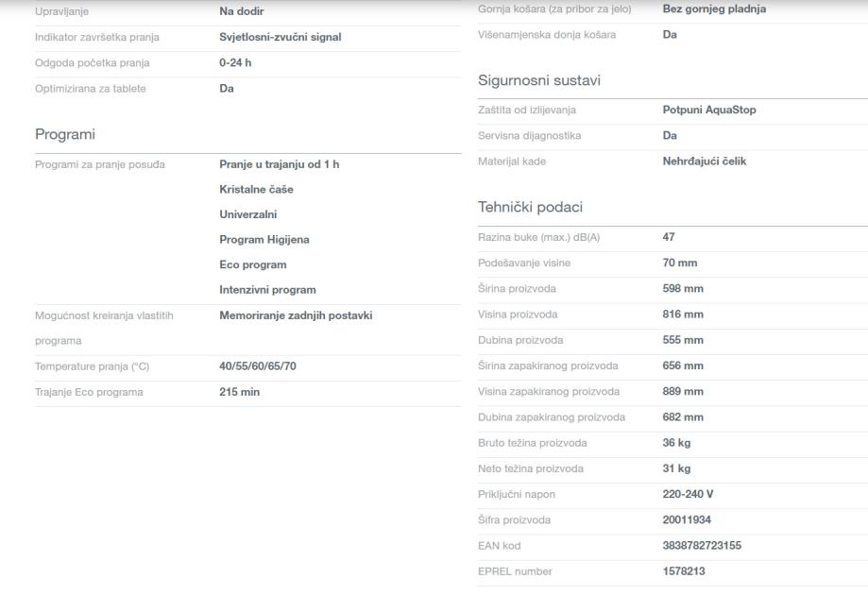Viewport: 868px width, 612px height.
Task: Click the Eco program entry
Action: click(252, 265)
